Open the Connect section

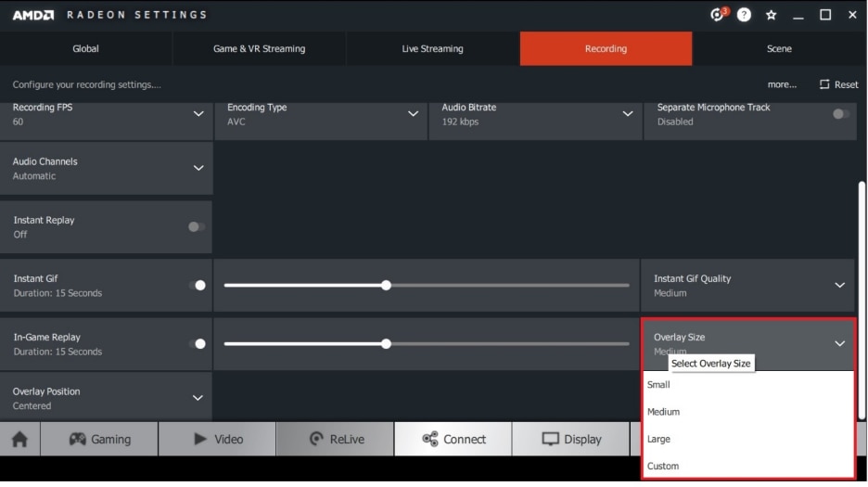(453, 440)
